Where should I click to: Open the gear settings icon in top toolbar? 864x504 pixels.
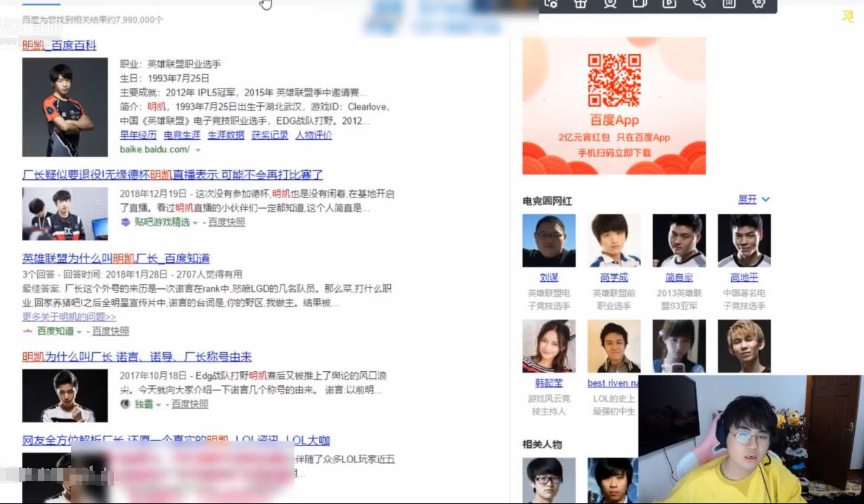coord(759,4)
